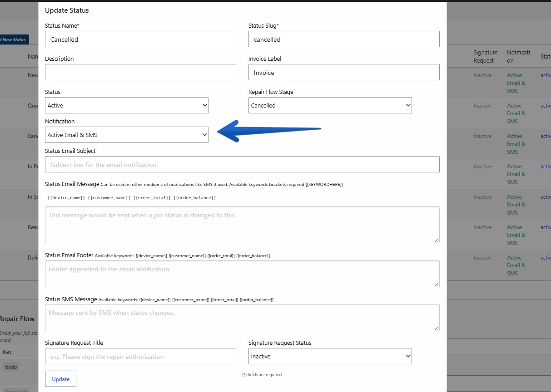This screenshot has height=392, width=551.
Task: Click into the Status Email Message textarea
Action: pos(242,225)
